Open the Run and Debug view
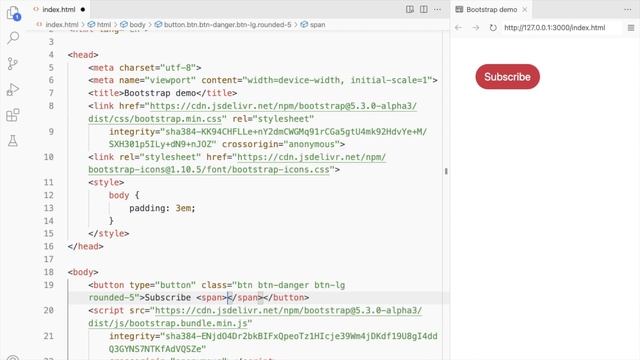Screen dimensions: 640x360 tap(13, 89)
